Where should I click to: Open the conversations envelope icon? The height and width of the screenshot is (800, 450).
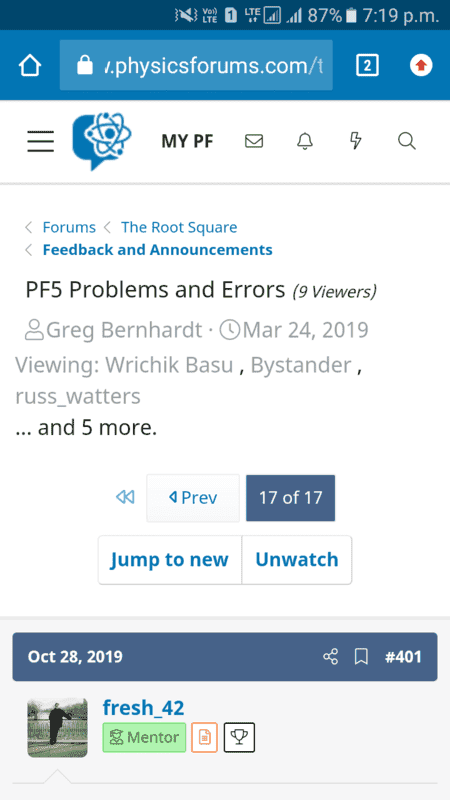[254, 141]
